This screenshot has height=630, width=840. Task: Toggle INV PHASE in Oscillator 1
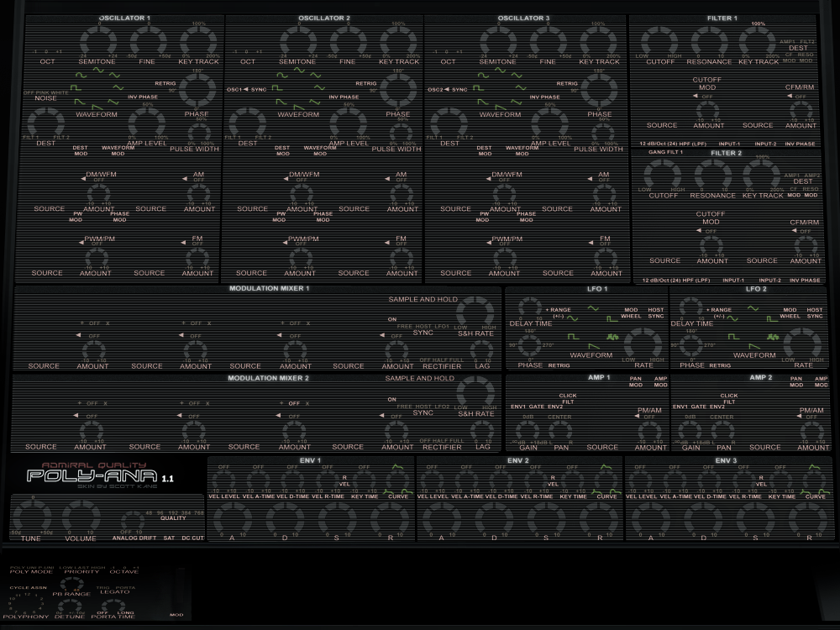(x=143, y=97)
